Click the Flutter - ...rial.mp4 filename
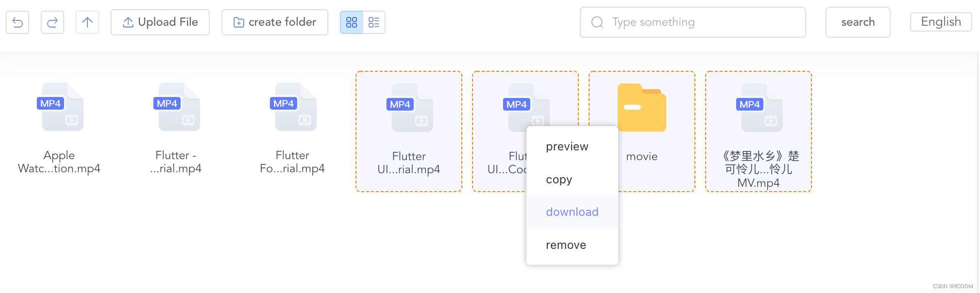 [x=176, y=162]
